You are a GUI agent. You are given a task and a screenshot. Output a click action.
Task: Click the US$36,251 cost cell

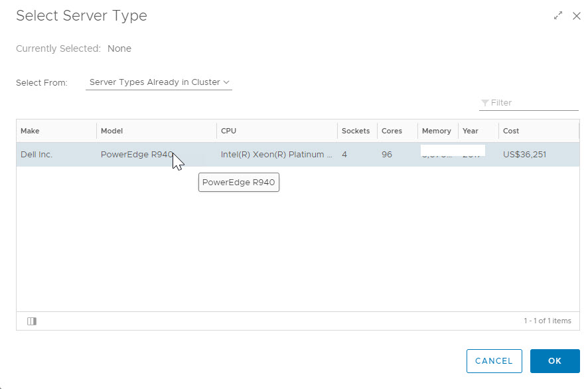(524, 155)
